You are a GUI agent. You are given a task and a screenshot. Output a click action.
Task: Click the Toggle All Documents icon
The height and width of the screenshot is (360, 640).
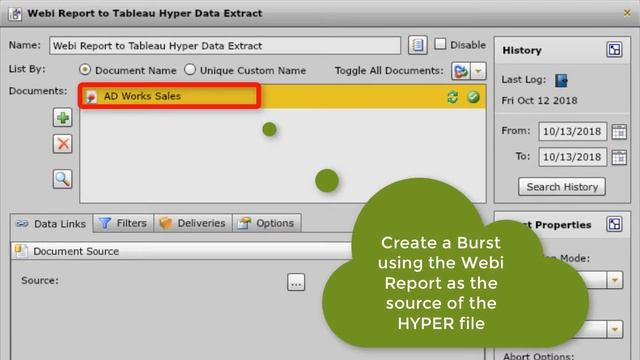tap(461, 71)
